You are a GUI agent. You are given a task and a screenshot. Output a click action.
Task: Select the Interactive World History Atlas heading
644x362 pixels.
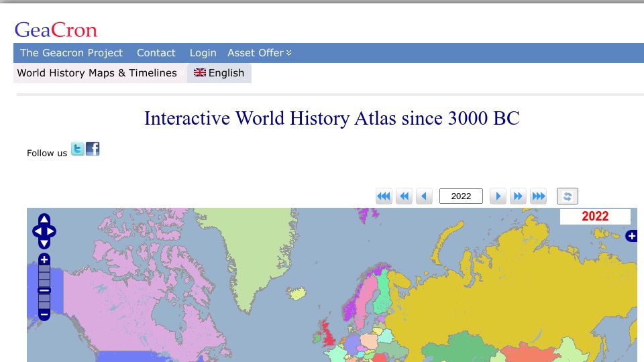point(332,118)
